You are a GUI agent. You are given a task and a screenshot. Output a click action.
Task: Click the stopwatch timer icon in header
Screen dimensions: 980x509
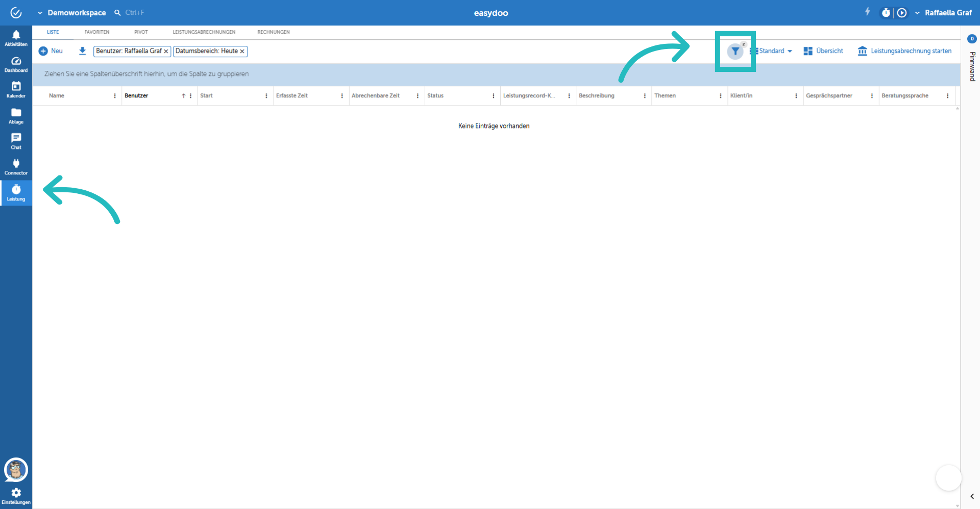coord(886,13)
